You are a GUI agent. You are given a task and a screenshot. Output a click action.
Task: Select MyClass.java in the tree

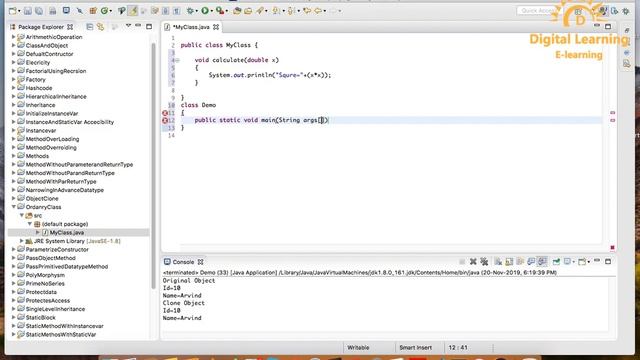[67, 233]
